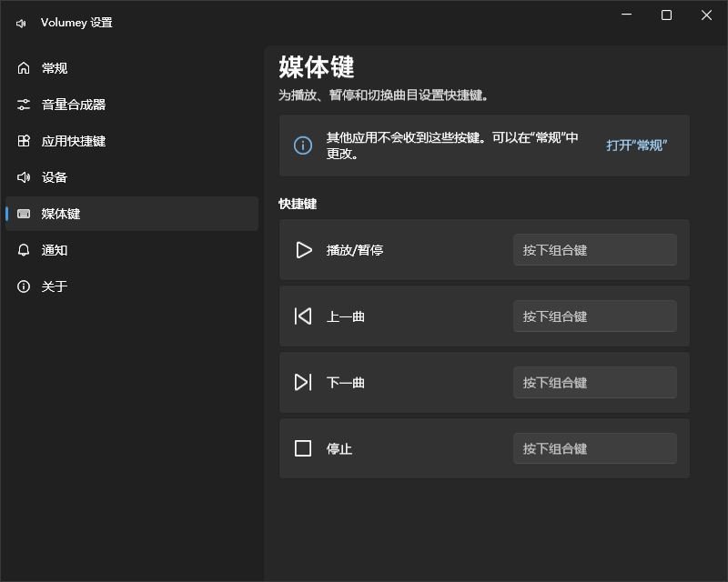Select the 媒体键 sidebar item

click(x=132, y=214)
